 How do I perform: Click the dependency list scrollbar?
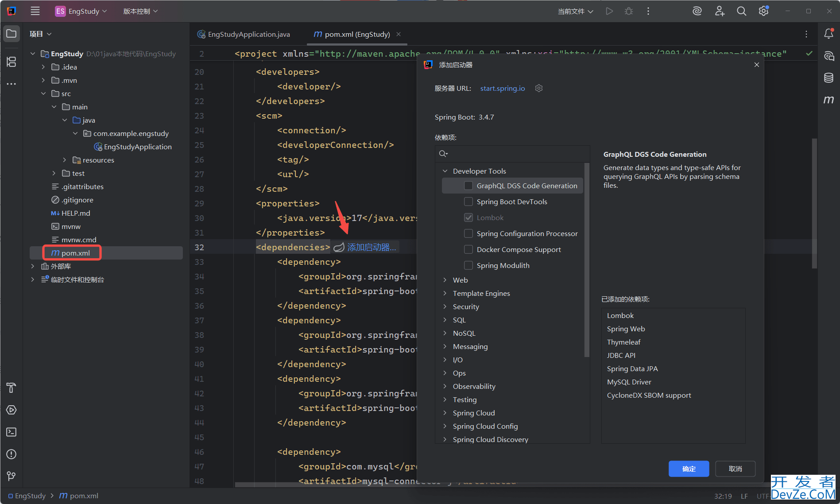click(x=587, y=260)
